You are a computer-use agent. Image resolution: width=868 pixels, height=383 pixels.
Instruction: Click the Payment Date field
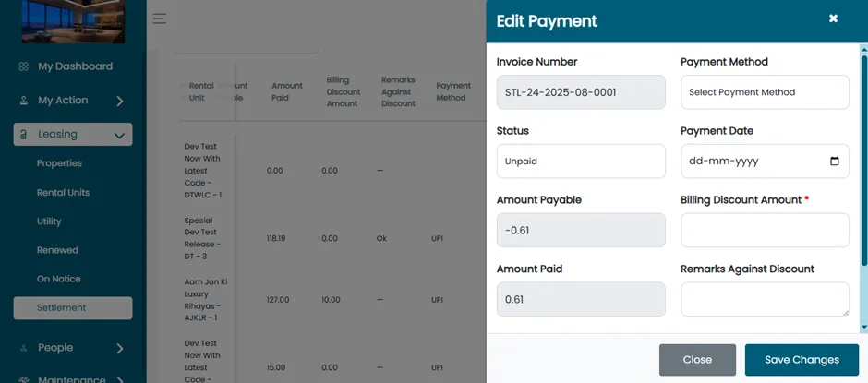click(765, 162)
